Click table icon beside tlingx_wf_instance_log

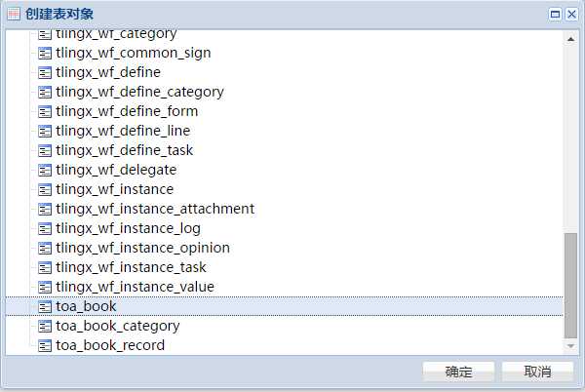(x=45, y=228)
